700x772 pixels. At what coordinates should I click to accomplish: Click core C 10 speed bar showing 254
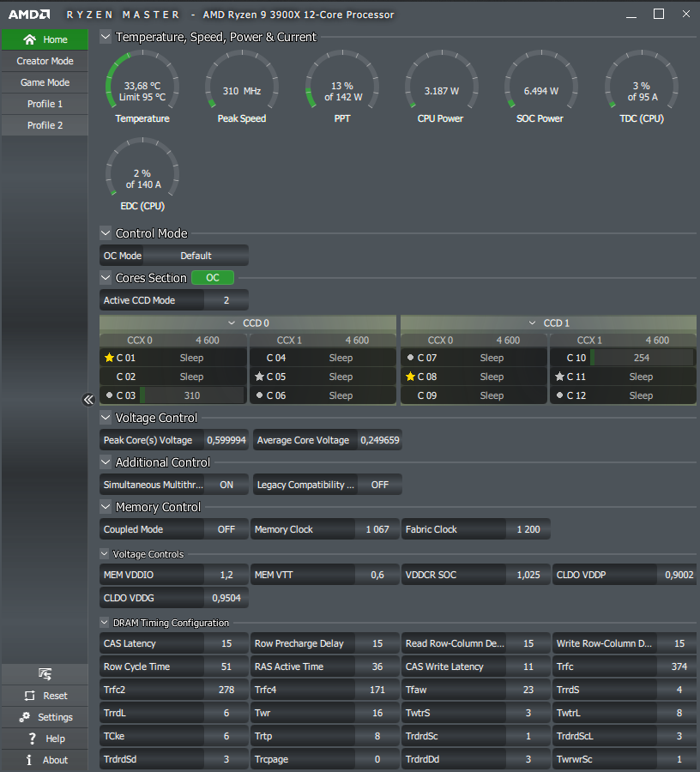642,358
